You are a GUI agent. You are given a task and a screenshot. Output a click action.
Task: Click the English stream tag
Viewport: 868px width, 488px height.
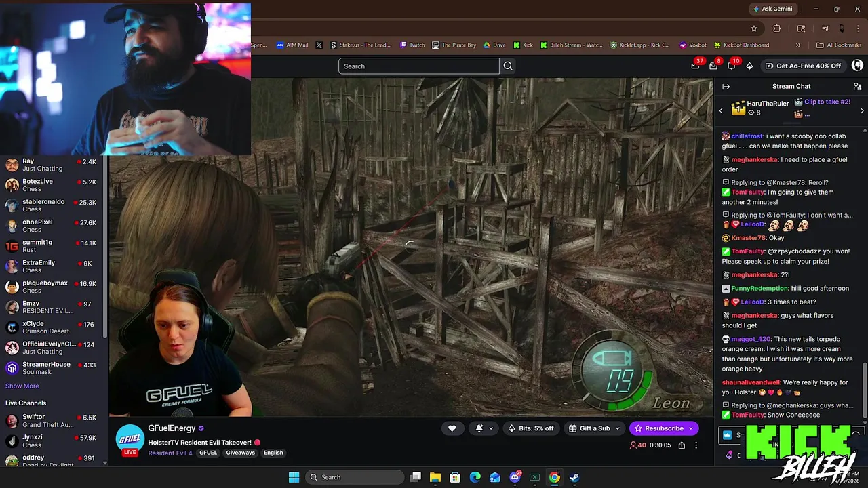(x=273, y=453)
